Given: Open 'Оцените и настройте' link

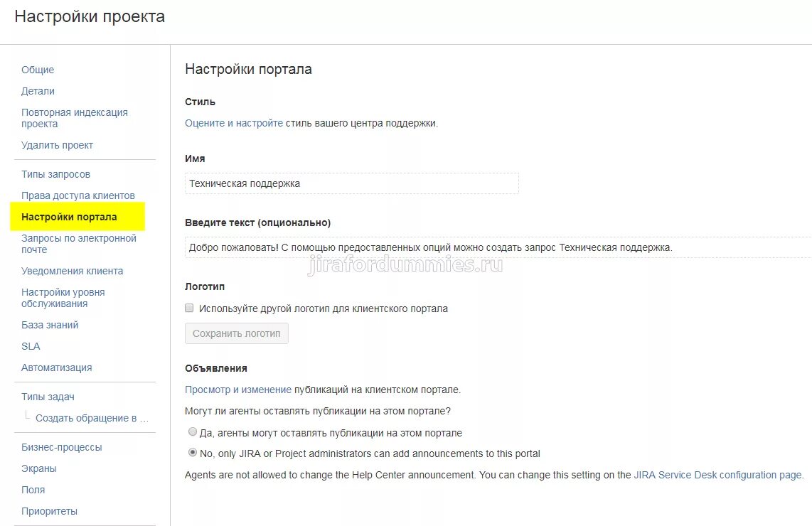Looking at the screenshot, I should tap(234, 123).
